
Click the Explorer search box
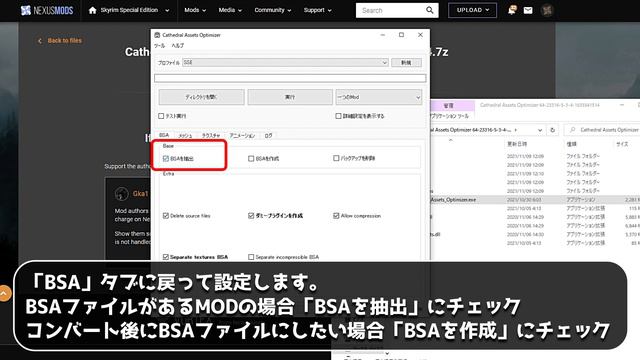point(602,130)
